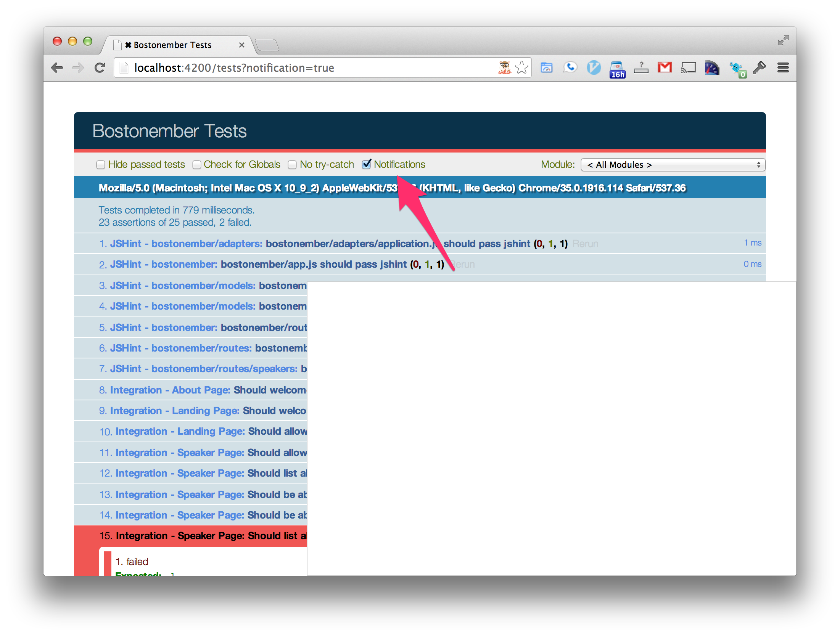Click the '1 ms' runtime of test 1
Screen dimensions: 840x636
(753, 243)
